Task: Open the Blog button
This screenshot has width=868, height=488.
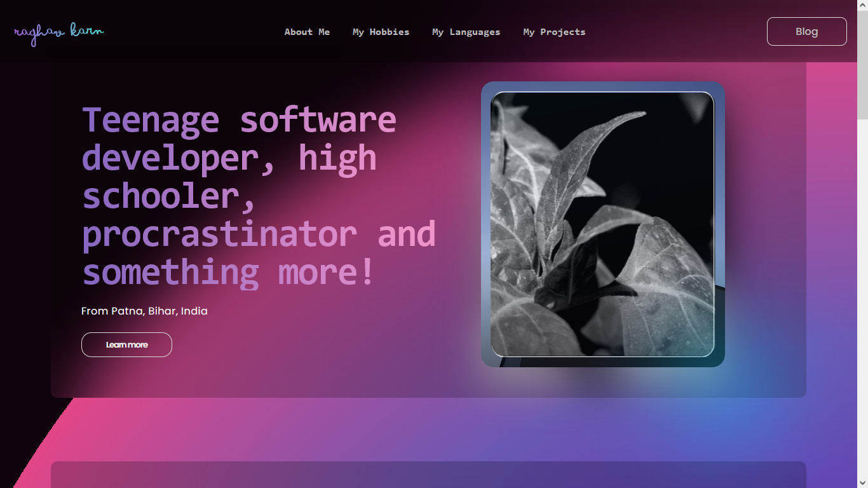Action: 806,32
